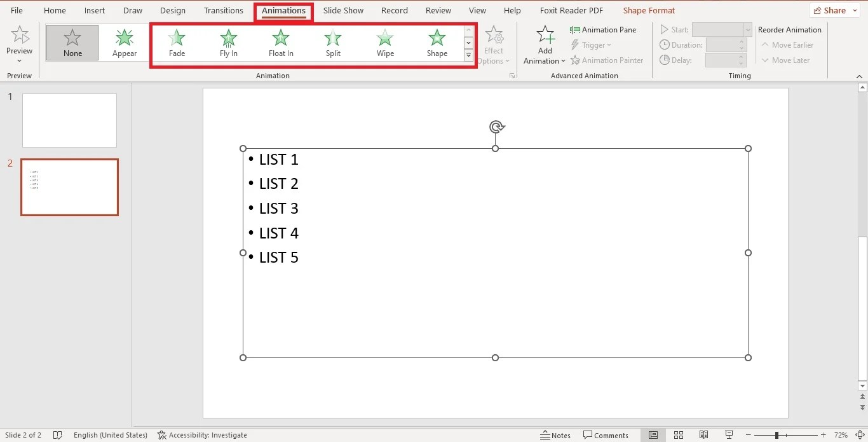Open the Add Animation dropdown
The height and width of the screenshot is (442, 868).
(x=544, y=43)
